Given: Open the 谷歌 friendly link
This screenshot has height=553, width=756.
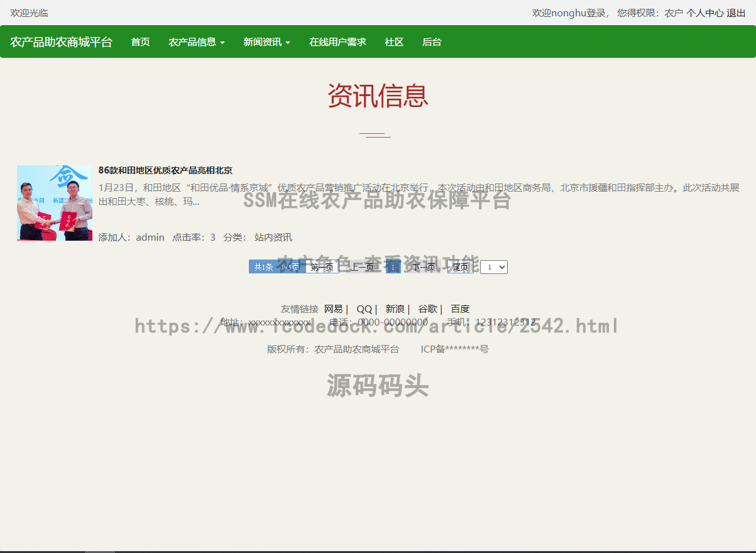Looking at the screenshot, I should click(428, 309).
